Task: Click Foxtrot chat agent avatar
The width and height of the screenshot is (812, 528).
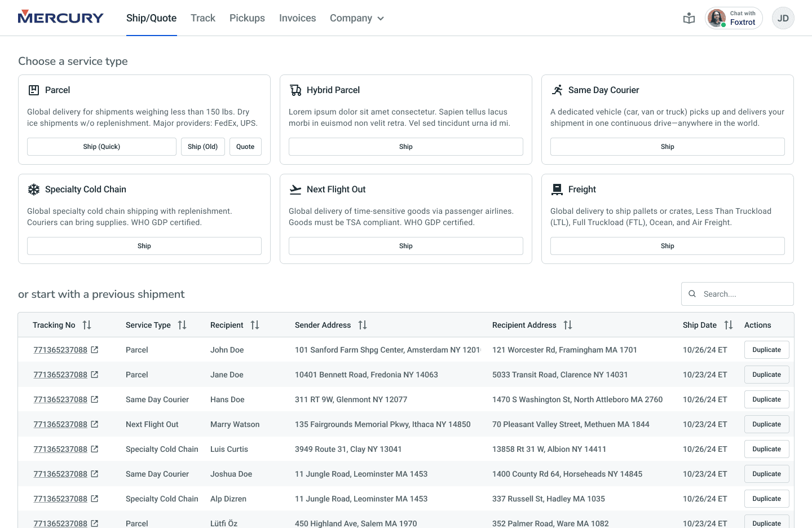Action: (x=717, y=18)
